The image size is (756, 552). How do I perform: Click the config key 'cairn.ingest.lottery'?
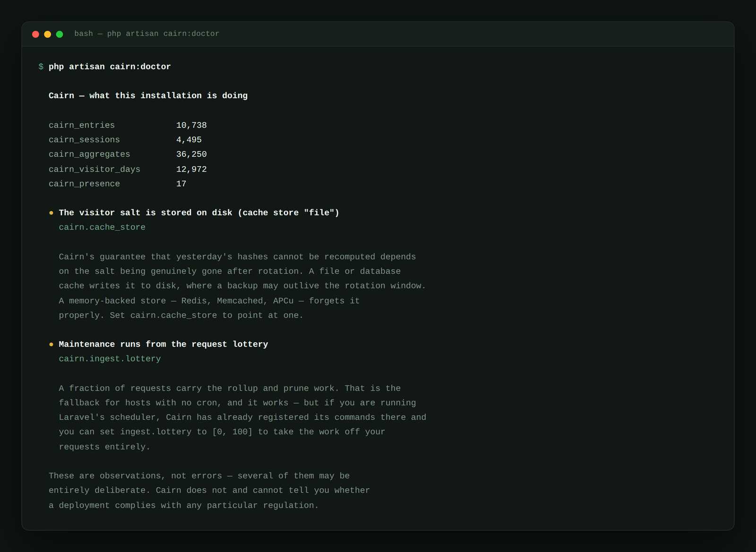(x=110, y=358)
